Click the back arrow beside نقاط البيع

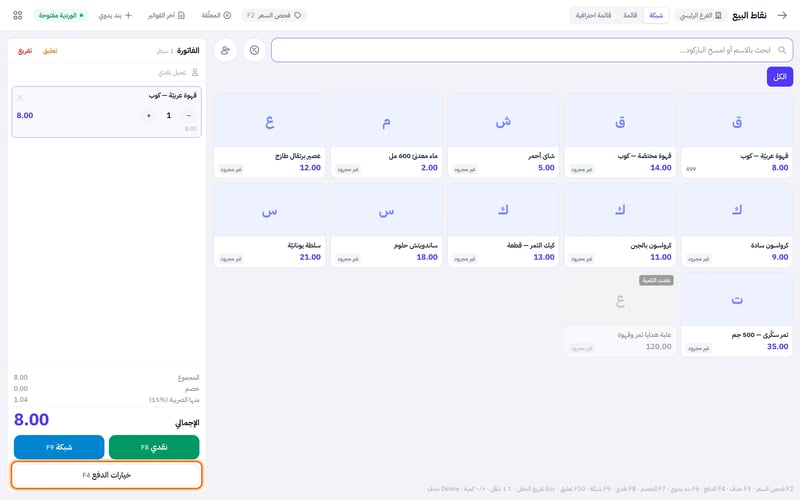(x=782, y=15)
